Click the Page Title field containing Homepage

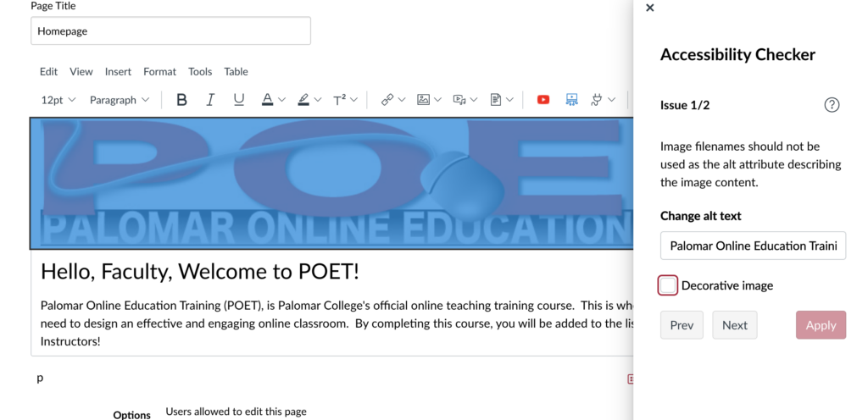[x=170, y=31]
